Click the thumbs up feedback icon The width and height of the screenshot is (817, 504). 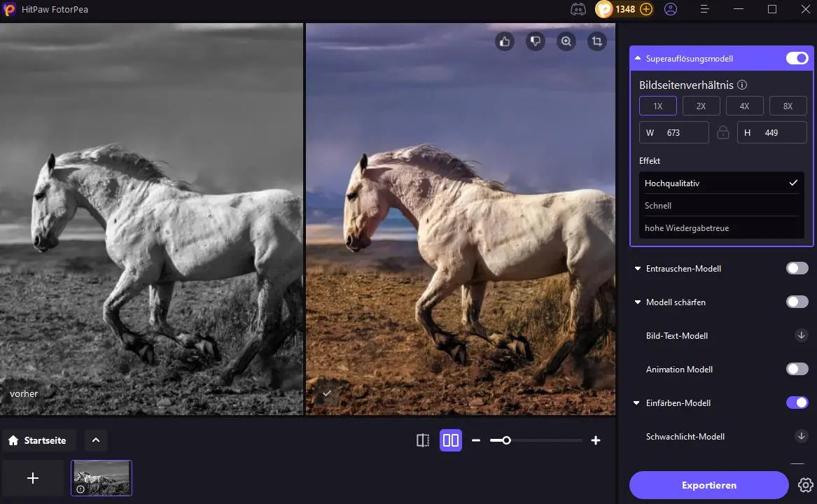point(505,42)
